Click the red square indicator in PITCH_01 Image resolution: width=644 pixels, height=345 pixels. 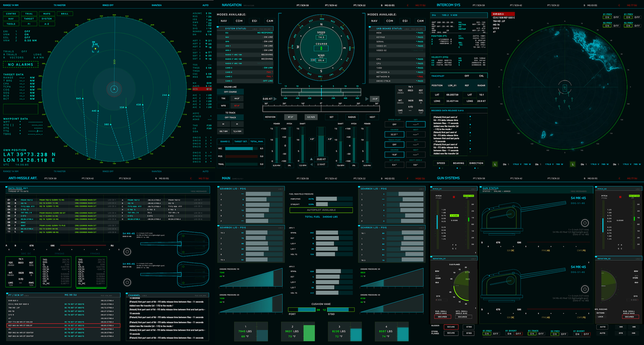[454, 197]
